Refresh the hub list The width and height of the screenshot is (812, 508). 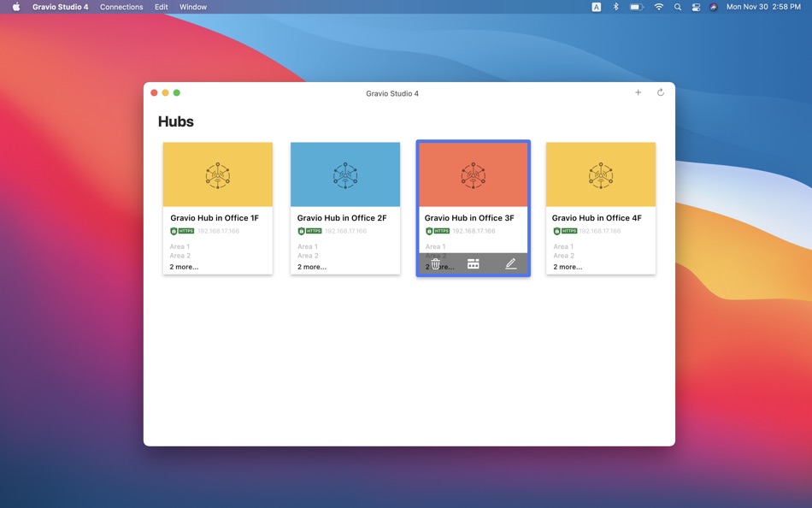click(660, 92)
